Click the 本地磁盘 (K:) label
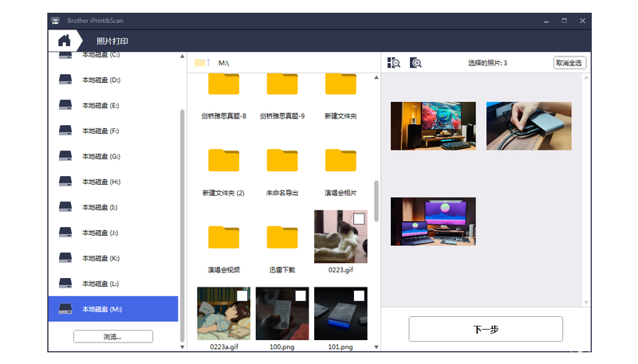Screen dimensions: 638x364 [101, 258]
